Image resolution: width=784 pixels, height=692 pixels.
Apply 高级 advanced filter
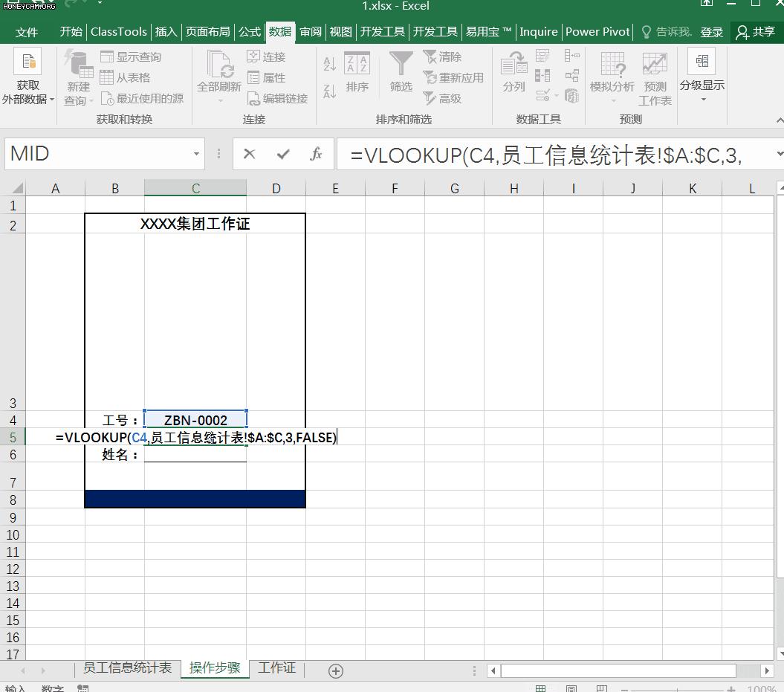coord(447,97)
